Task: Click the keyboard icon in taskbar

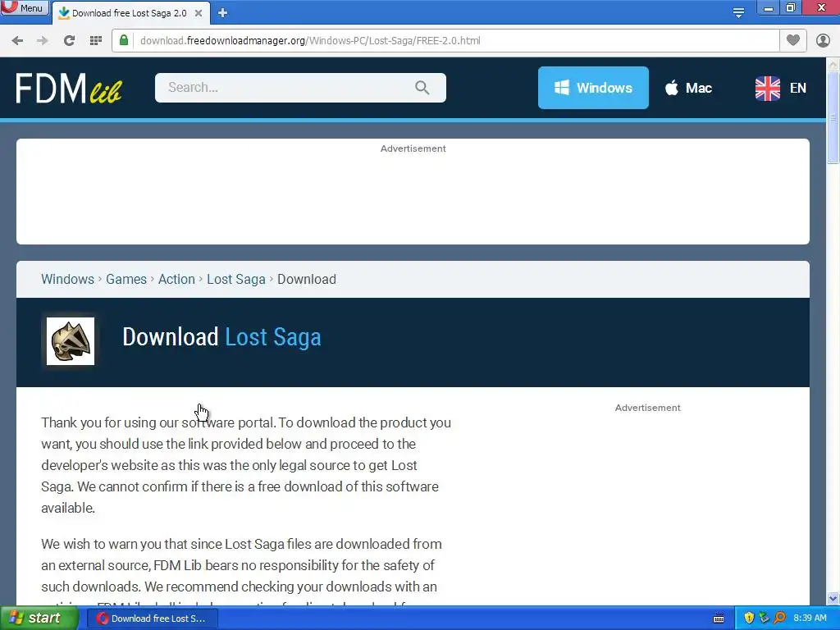Action: pos(719,619)
